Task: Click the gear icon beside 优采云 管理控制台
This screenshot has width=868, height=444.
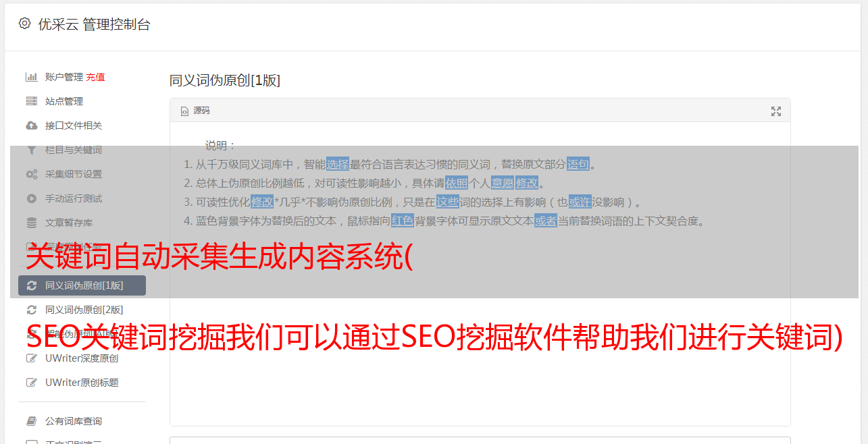Action: [24, 24]
